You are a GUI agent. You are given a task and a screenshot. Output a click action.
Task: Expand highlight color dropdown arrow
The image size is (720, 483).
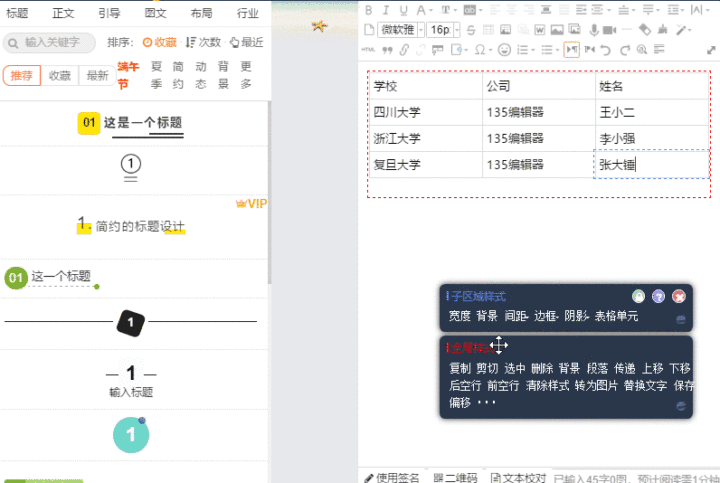(x=480, y=10)
